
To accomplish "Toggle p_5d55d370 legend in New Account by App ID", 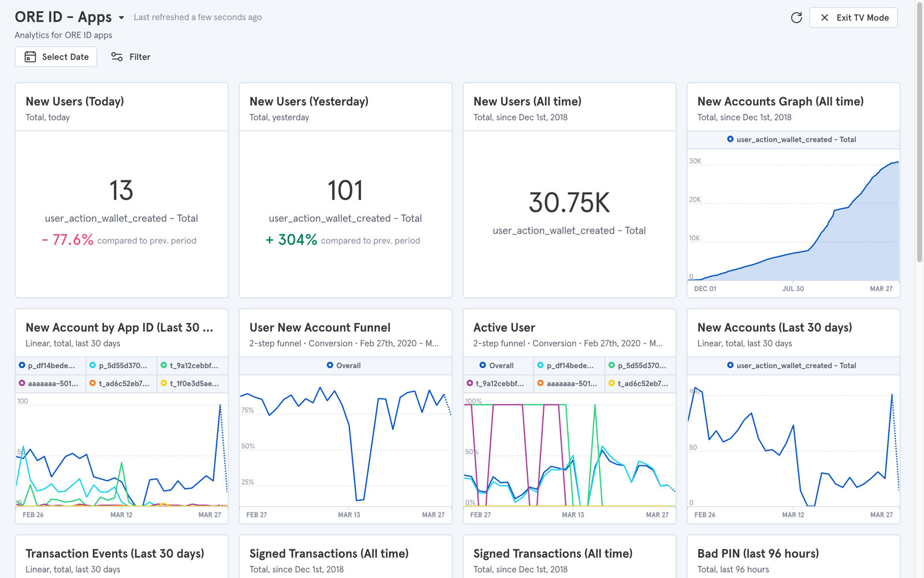I will tap(122, 365).
